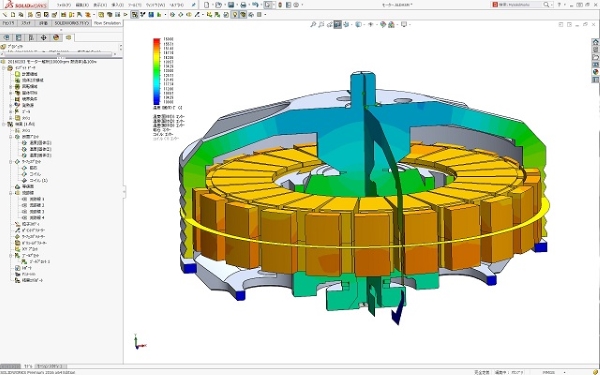Toggle the highlighted selection cursor tool
The width and height of the screenshot is (600, 375).
coord(268,5)
